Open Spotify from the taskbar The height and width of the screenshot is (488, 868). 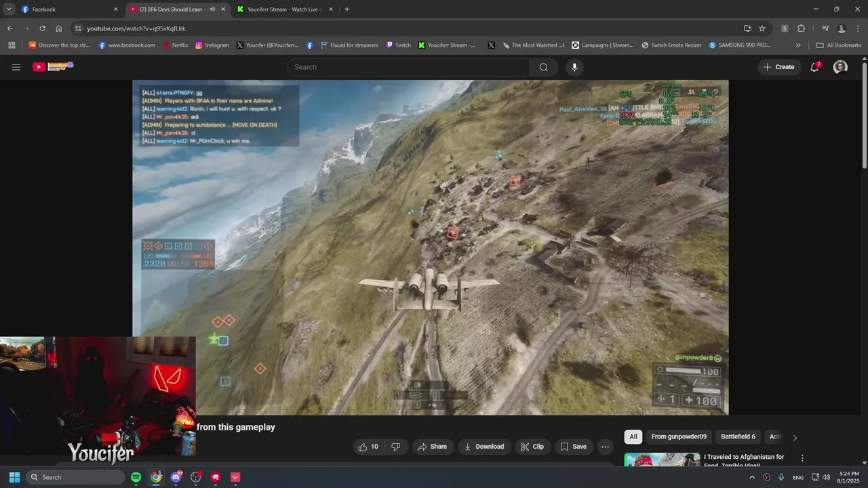(x=136, y=477)
